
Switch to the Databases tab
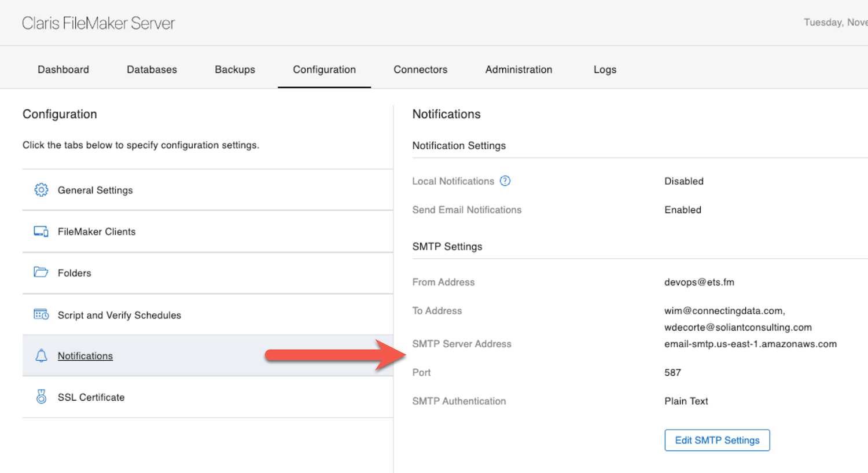(x=152, y=69)
